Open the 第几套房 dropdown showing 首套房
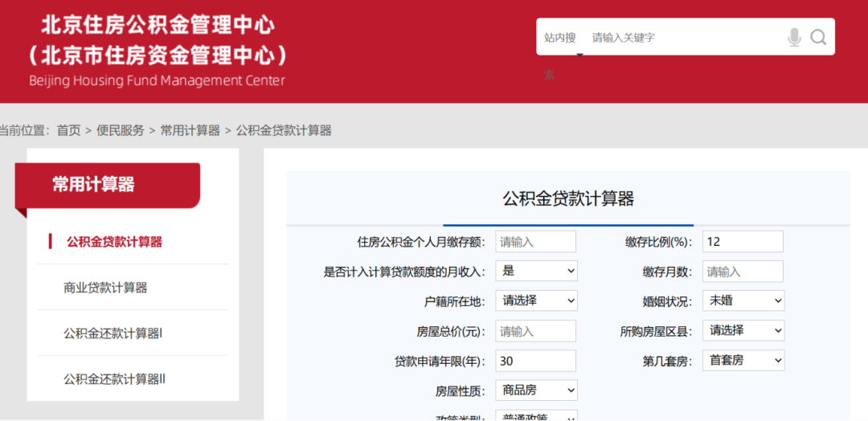 [743, 361]
